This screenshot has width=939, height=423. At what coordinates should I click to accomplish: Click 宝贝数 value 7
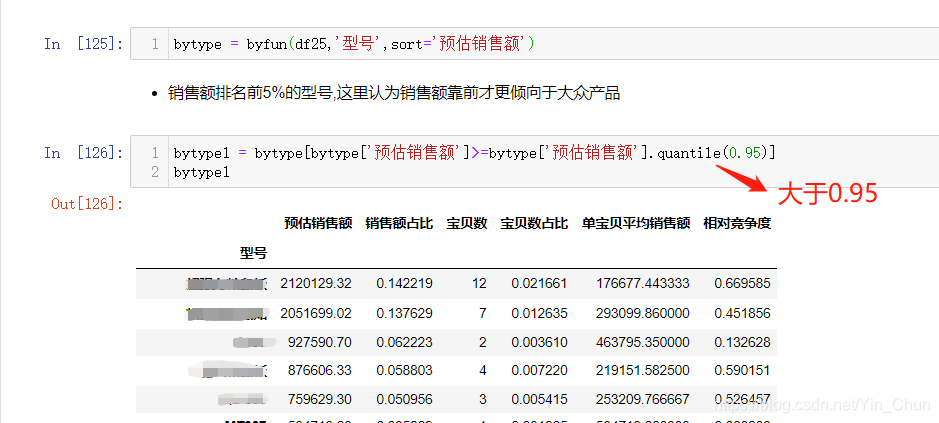483,313
